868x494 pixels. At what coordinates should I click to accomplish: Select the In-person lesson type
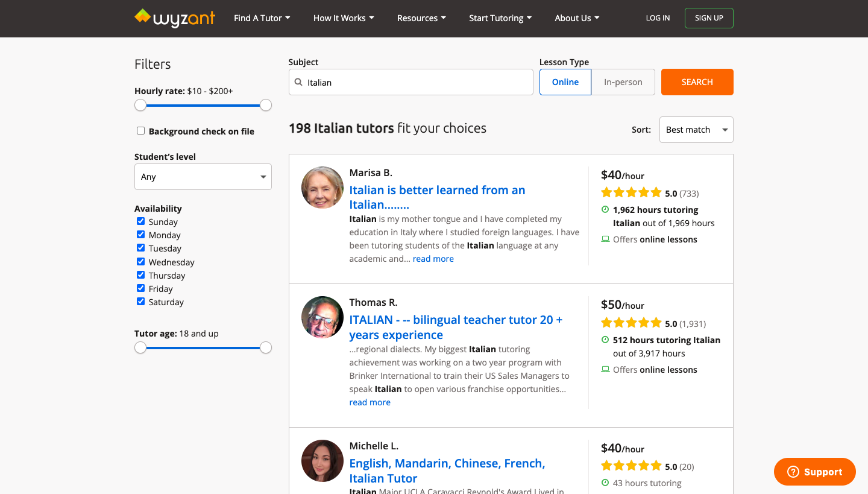point(623,82)
